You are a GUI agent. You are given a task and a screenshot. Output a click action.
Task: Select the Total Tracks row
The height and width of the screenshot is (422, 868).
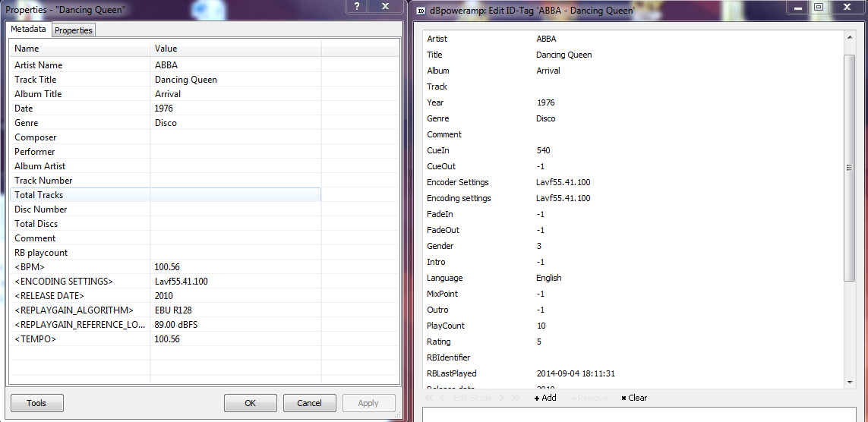pos(166,195)
